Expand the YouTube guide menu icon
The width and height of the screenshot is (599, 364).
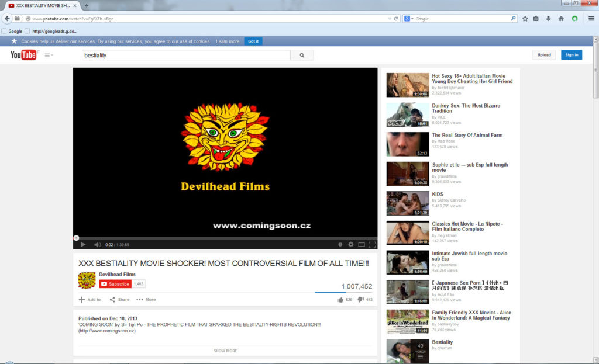pos(49,55)
